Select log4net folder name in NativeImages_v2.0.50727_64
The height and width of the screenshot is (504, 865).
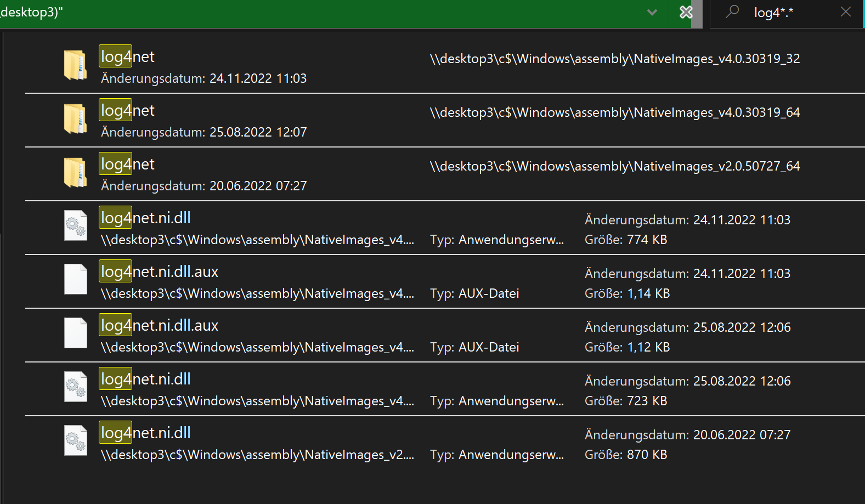click(127, 164)
